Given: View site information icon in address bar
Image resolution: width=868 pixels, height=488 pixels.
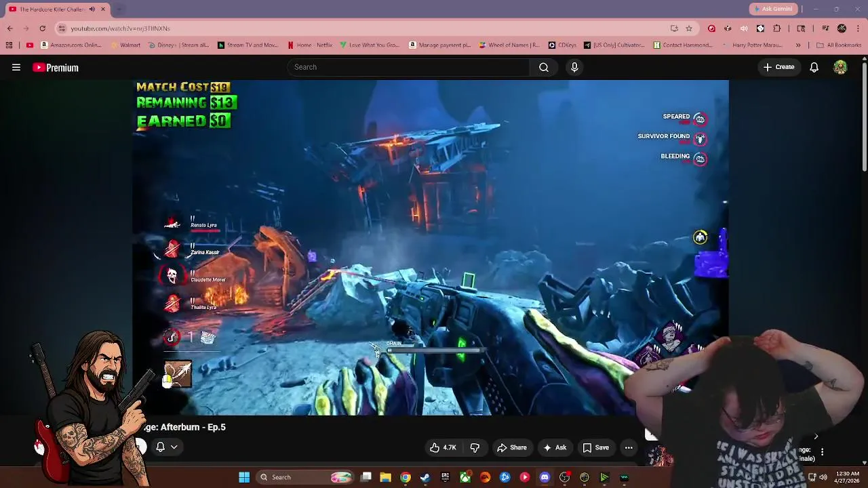Looking at the screenshot, I should 62,28.
